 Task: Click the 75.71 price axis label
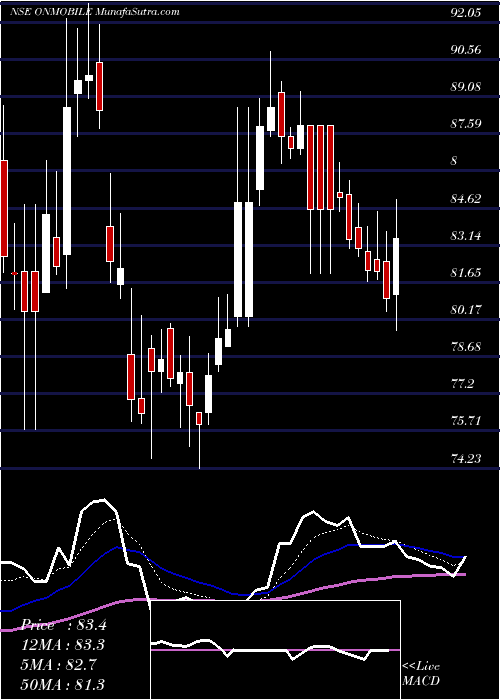click(x=466, y=421)
